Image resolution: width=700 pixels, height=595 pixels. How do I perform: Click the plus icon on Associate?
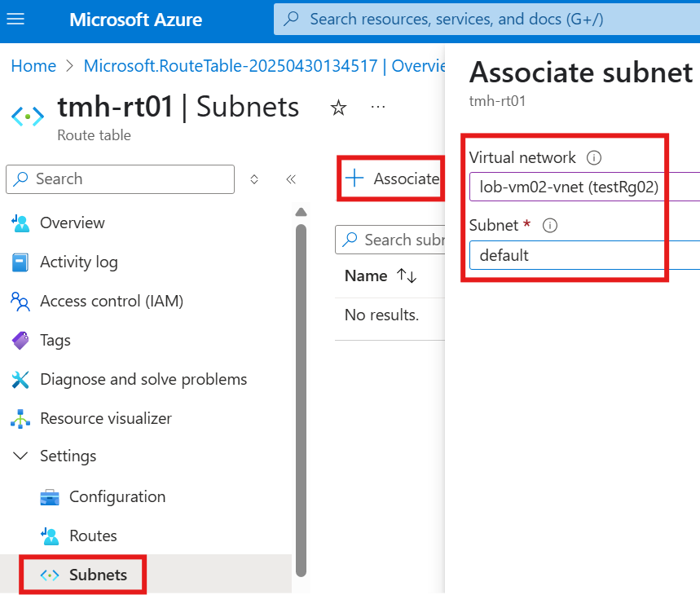click(354, 178)
